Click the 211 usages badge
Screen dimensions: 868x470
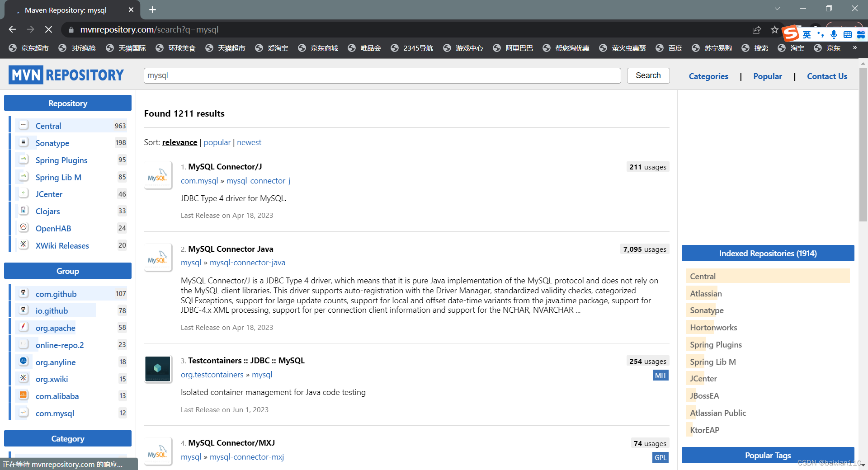click(647, 167)
